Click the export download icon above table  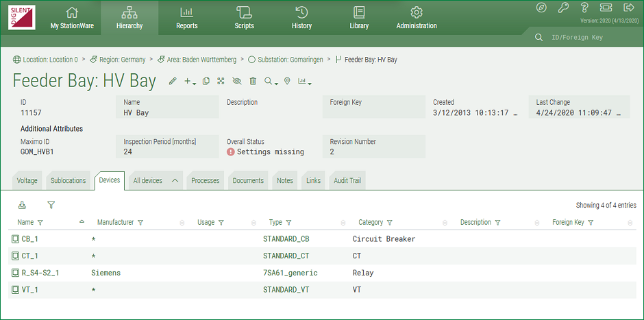tap(22, 205)
